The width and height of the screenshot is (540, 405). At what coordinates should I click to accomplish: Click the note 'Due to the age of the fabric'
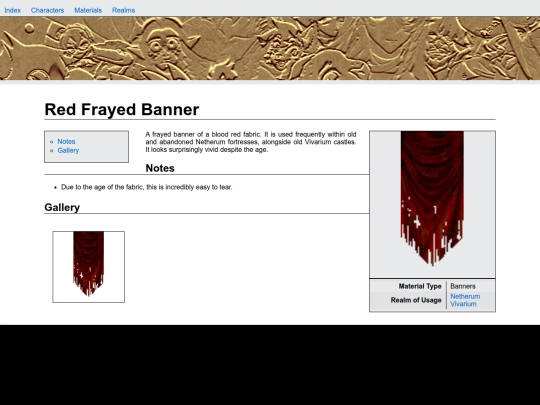147,187
